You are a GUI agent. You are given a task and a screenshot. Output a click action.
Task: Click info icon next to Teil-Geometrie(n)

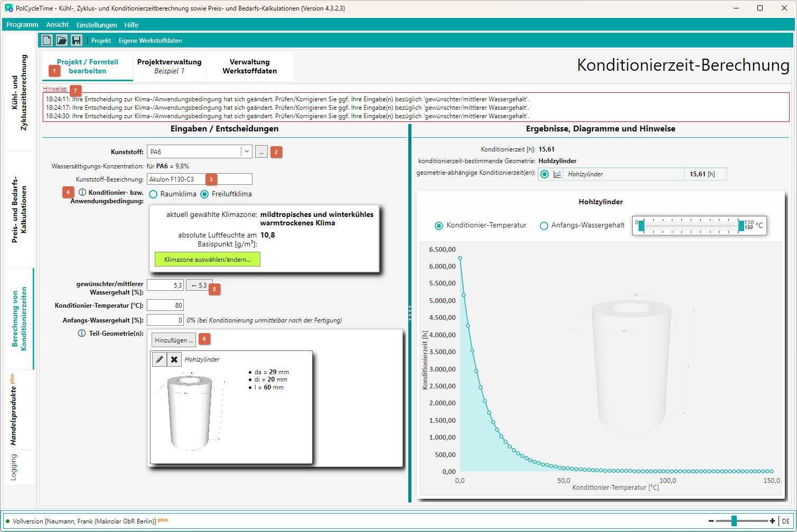click(82, 334)
